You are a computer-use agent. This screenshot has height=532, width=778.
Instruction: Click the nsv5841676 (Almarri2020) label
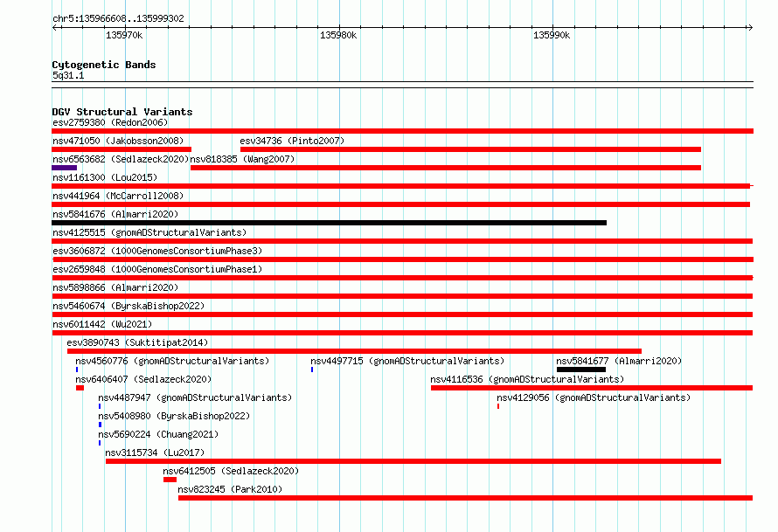115,214
